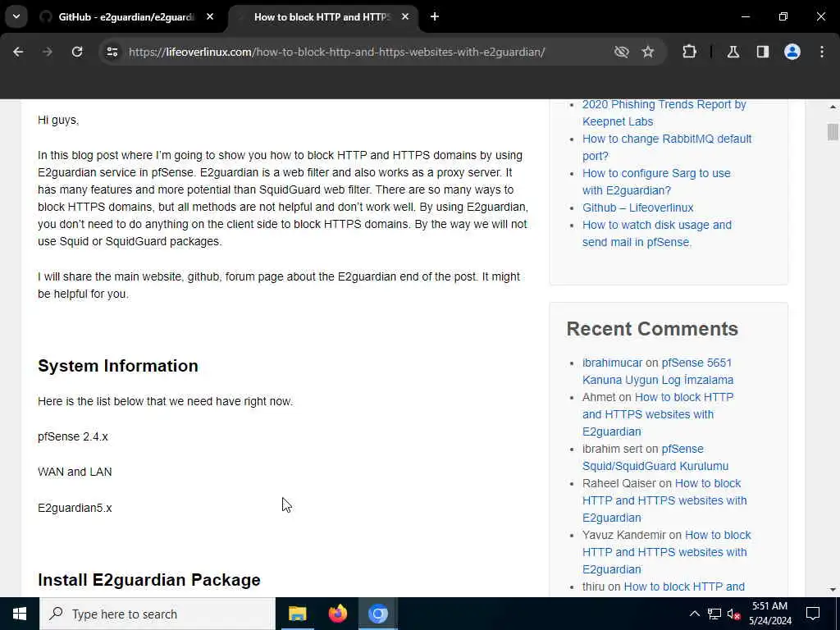Open How to configure Sarg link
The height and width of the screenshot is (630, 840).
(656, 181)
